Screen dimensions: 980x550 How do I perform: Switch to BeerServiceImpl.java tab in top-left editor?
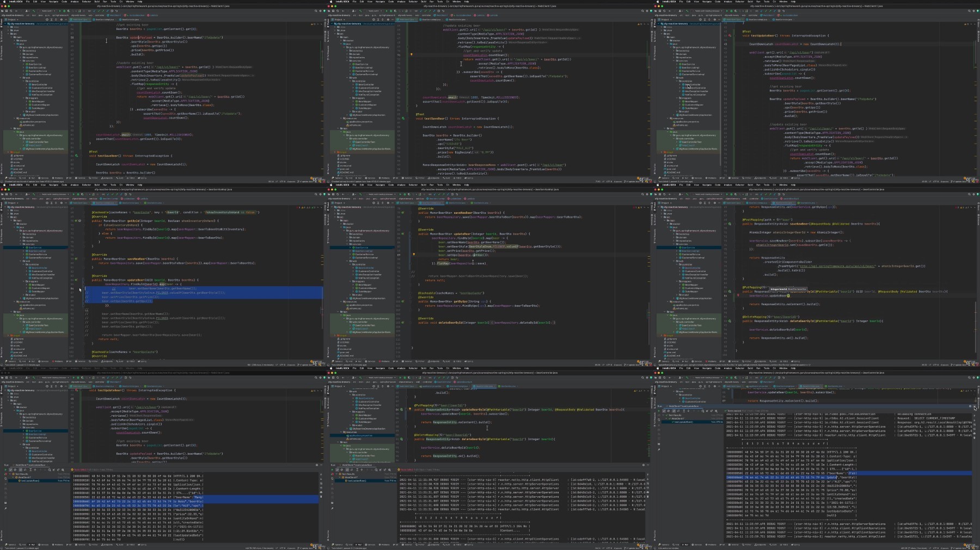105,20
